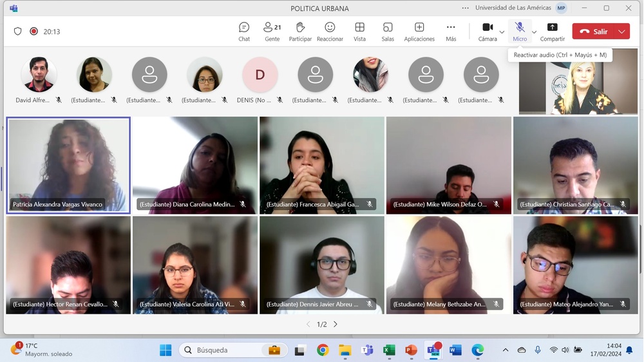This screenshot has height=362, width=644.
Task: Open title bar three-dots settings menu
Action: click(x=466, y=8)
